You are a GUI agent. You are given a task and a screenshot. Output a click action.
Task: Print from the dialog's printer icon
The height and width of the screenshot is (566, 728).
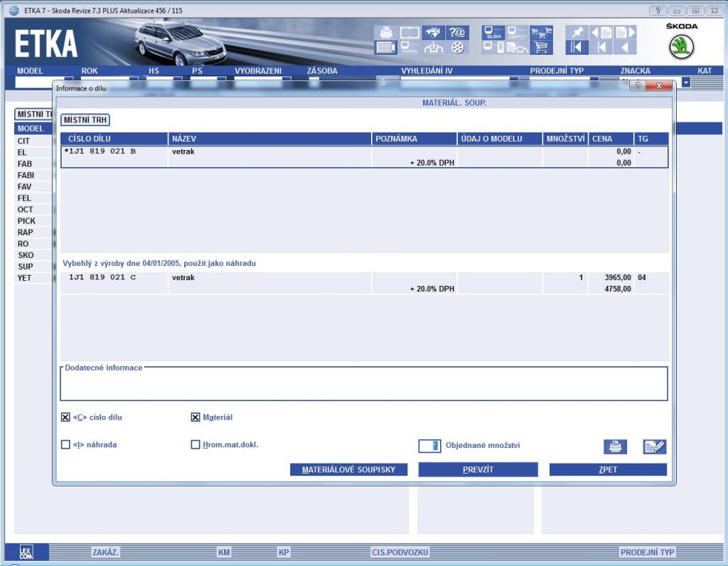point(615,447)
